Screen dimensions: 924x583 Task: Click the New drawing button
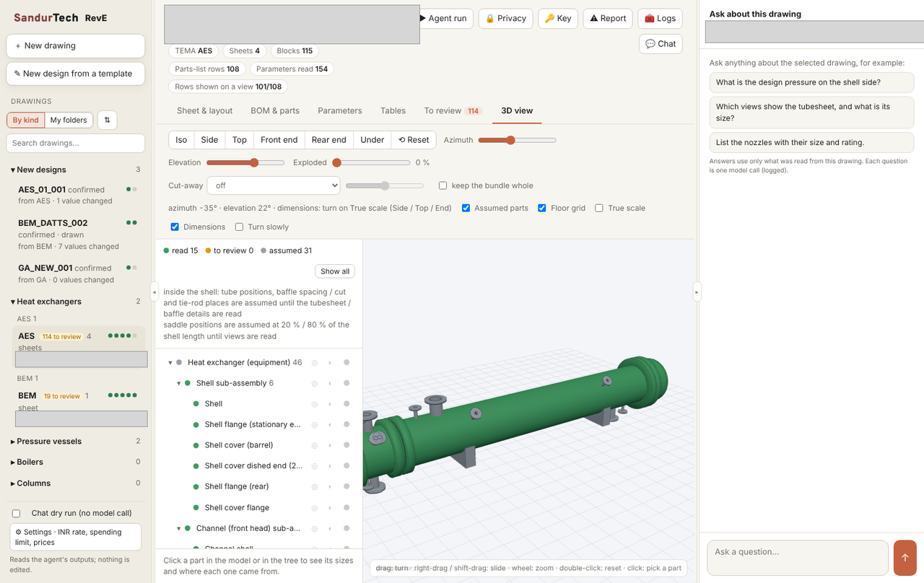pos(76,45)
